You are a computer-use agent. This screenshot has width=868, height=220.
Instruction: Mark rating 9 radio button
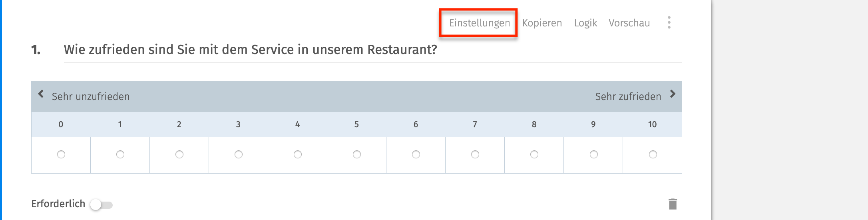coord(593,154)
